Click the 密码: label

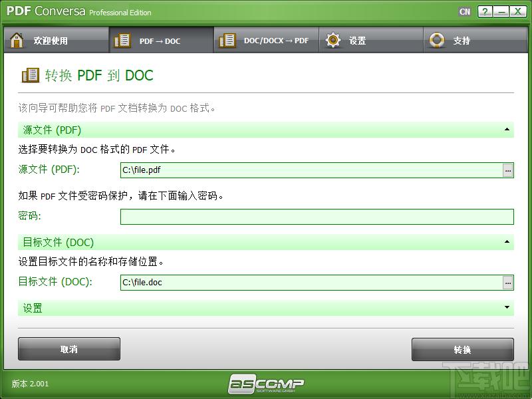29,215
